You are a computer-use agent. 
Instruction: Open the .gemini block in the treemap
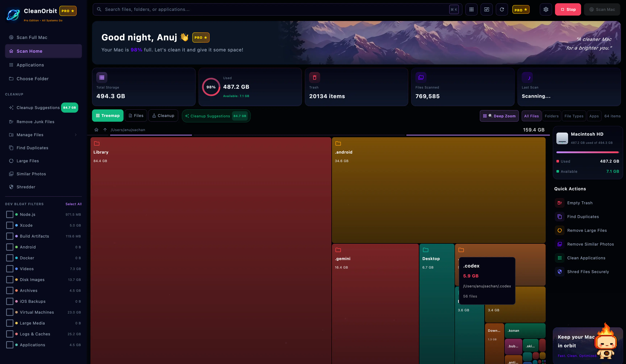click(x=375, y=304)
